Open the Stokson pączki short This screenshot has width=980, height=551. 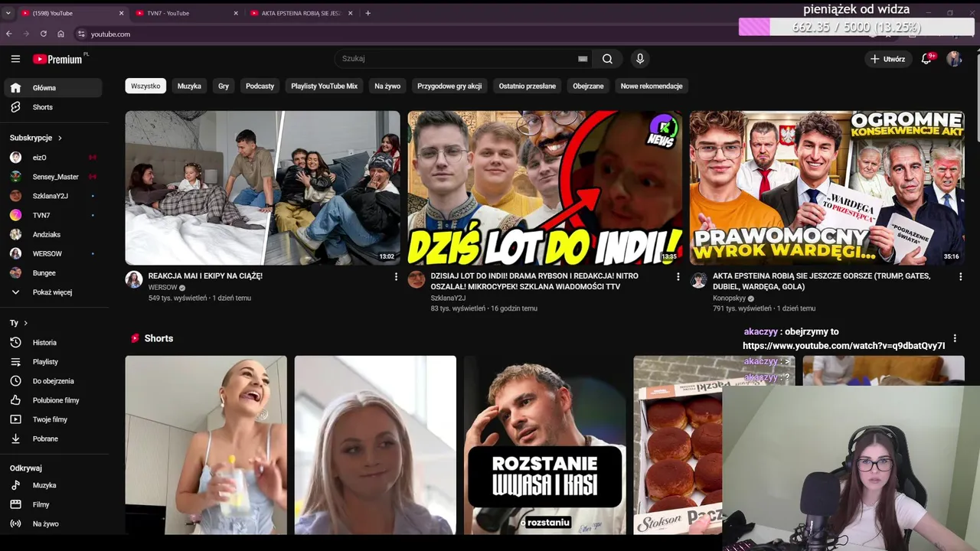pyautogui.click(x=678, y=445)
